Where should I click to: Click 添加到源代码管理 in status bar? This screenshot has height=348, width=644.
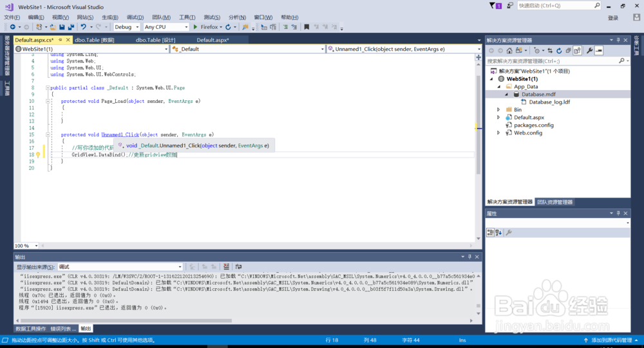tap(611, 340)
